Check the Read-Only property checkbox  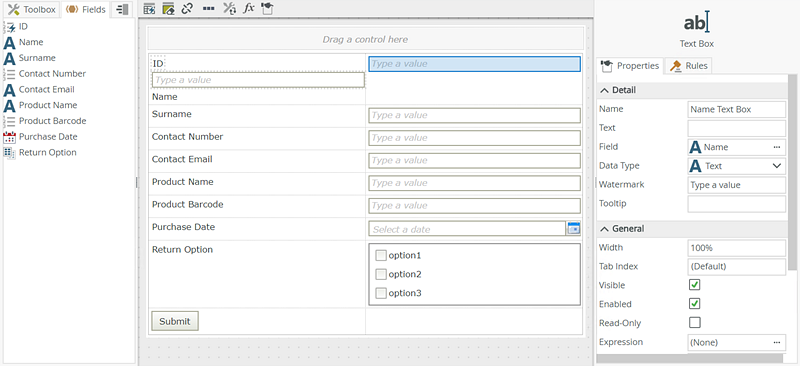694,323
